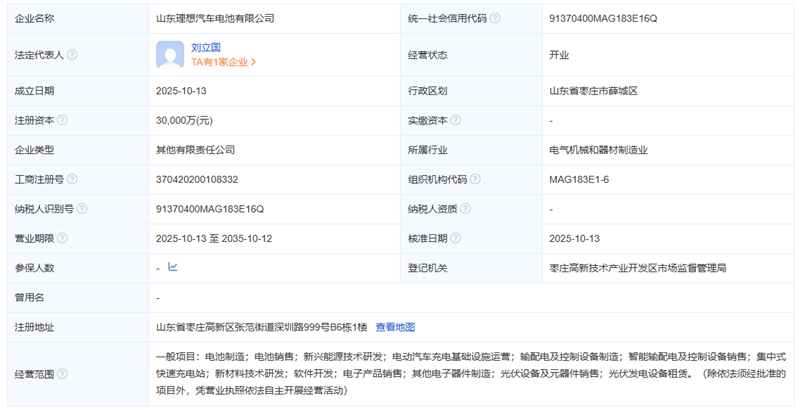Click the help icon beside 法定代表人

(72, 55)
